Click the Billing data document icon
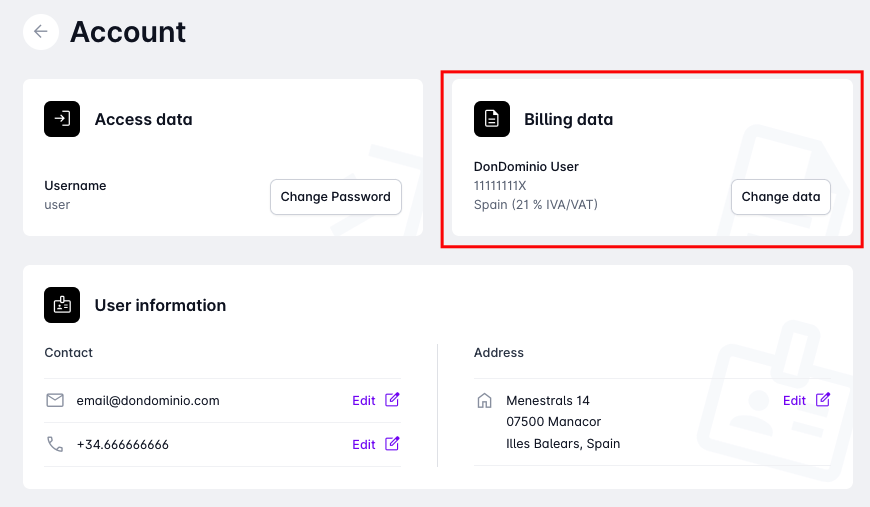Viewport: 870px width, 507px height. click(491, 119)
